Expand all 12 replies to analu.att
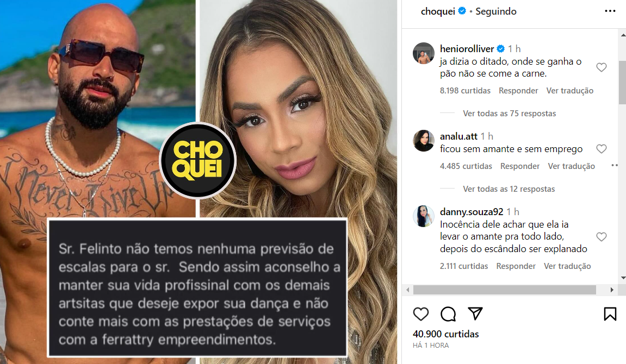Viewport: 626px width, 364px height. (509, 189)
